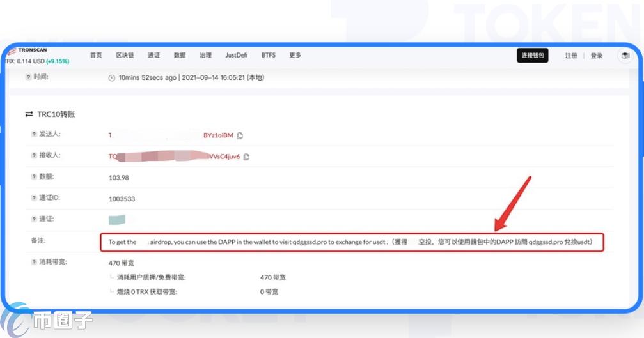Click the clock icon beside timestamp
The image size is (644, 338).
pyautogui.click(x=112, y=78)
